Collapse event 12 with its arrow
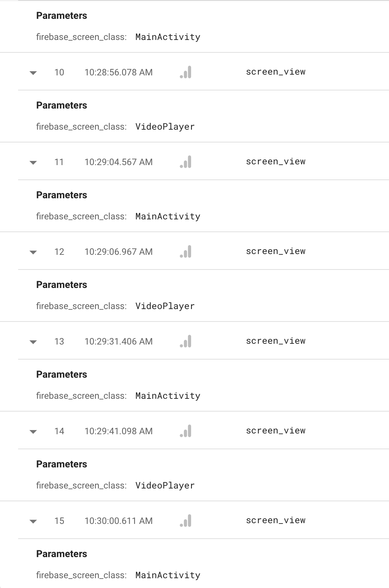Screen dimensions: 389x588 pyautogui.click(x=33, y=253)
